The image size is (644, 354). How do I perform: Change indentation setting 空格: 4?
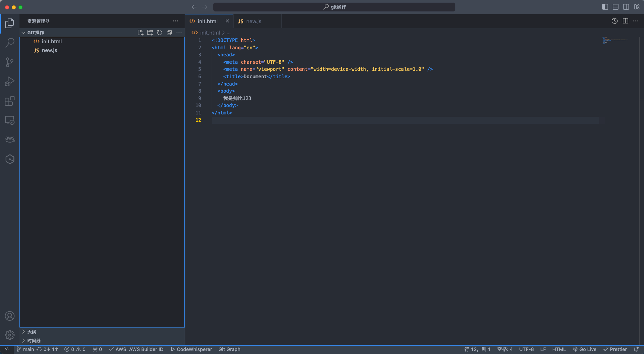505,349
